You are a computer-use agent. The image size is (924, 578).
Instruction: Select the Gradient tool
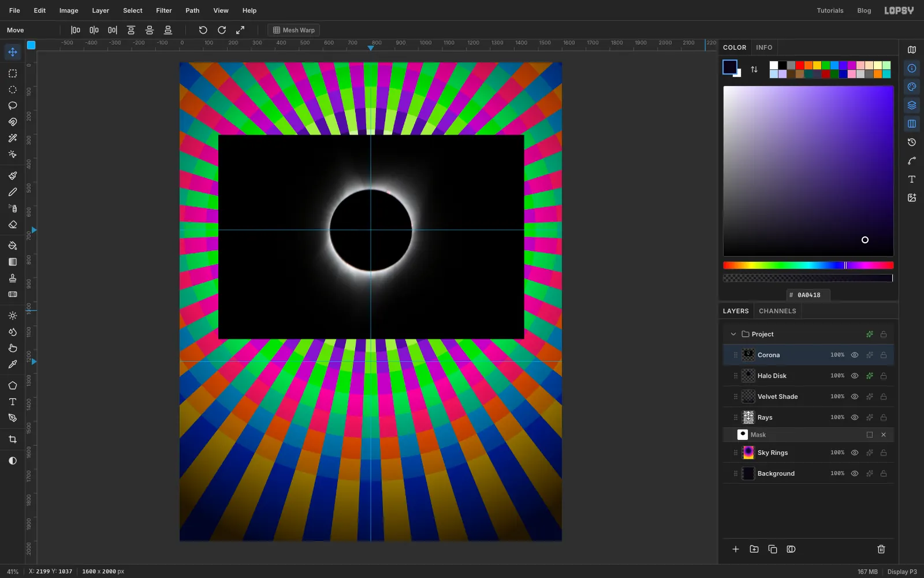coord(13,262)
